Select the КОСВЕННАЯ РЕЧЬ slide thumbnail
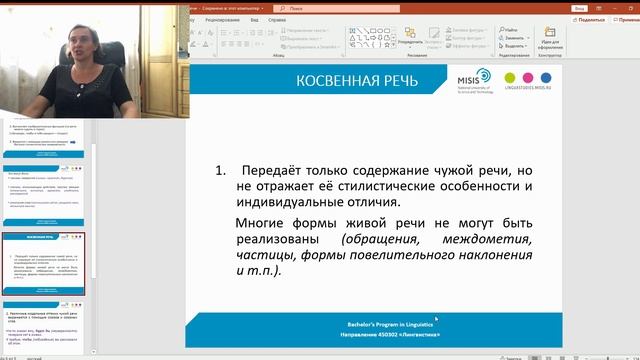This screenshot has width=640, height=360. tap(44, 264)
